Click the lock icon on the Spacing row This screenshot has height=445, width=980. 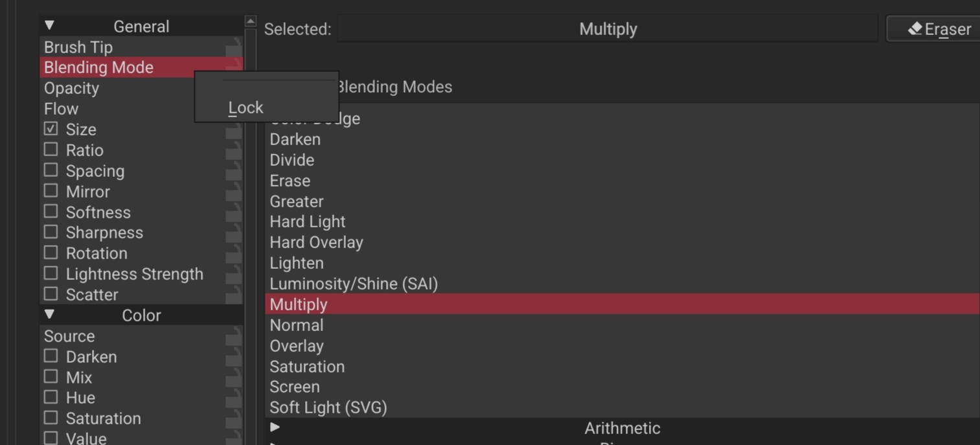[x=233, y=171]
